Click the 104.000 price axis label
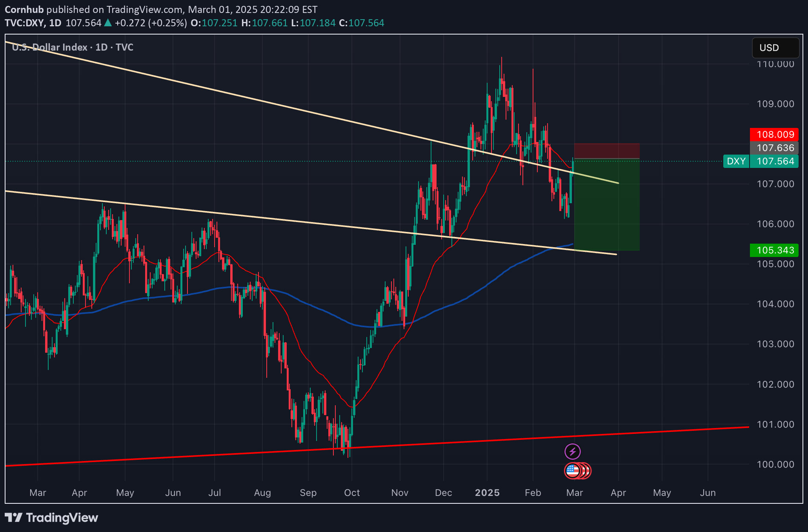 click(x=775, y=304)
